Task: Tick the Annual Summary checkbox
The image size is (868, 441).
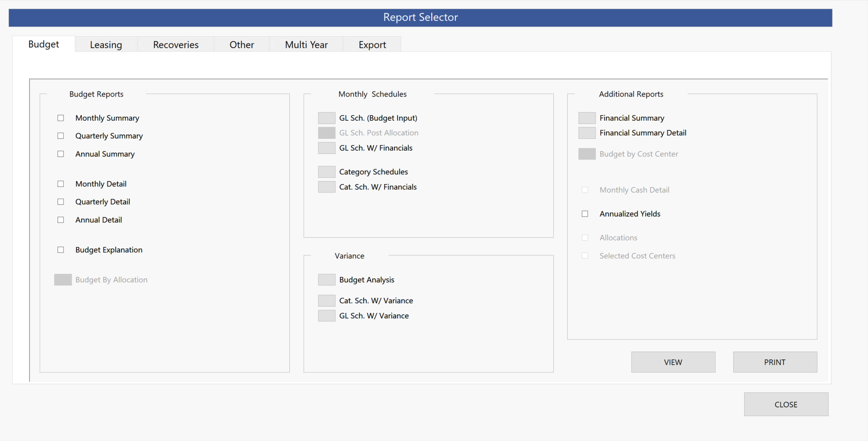Action: tap(61, 154)
